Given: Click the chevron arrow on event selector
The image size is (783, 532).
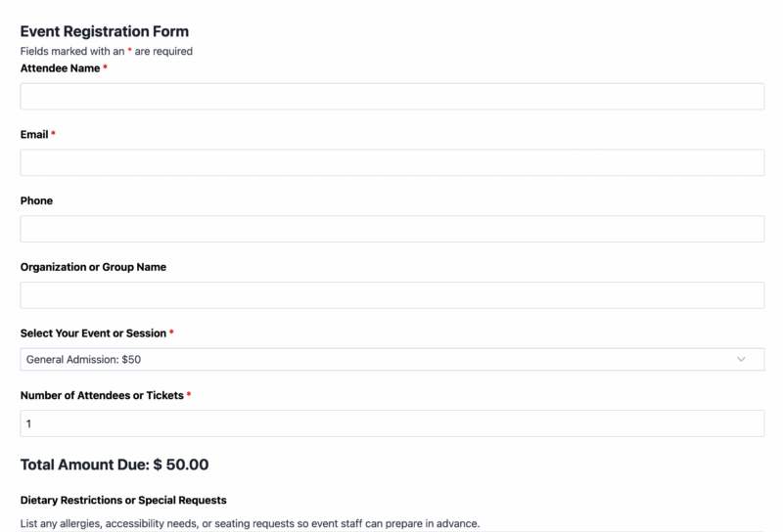Looking at the screenshot, I should point(741,359).
